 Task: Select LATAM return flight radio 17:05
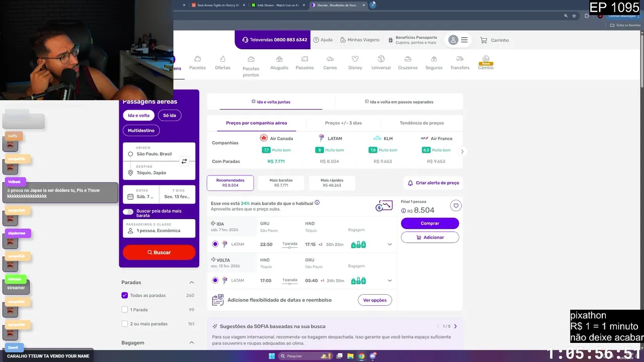coord(215,281)
